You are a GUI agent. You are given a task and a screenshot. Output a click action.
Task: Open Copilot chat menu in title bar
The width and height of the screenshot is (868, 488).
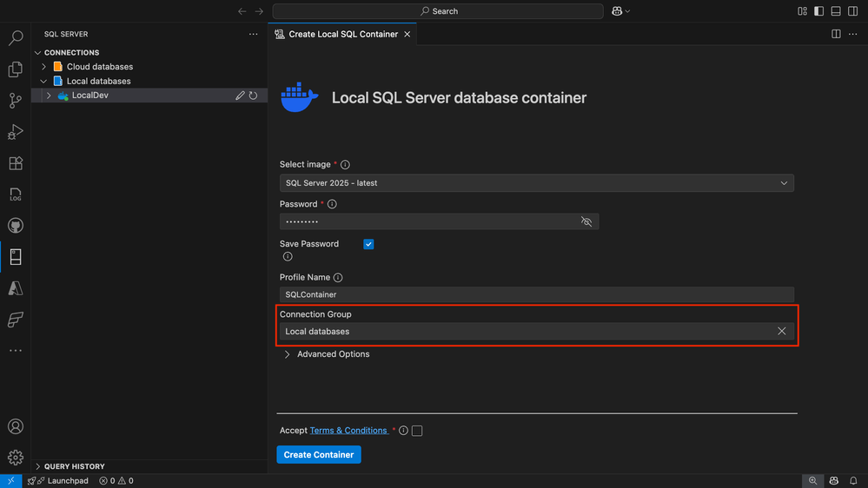click(620, 11)
